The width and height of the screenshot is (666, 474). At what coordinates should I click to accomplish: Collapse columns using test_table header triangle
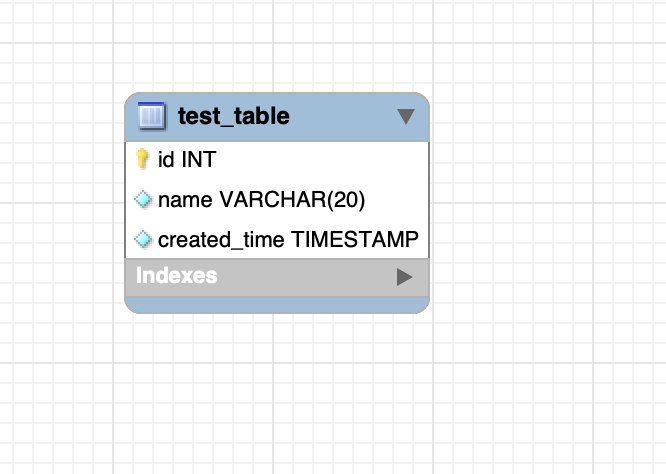406,116
